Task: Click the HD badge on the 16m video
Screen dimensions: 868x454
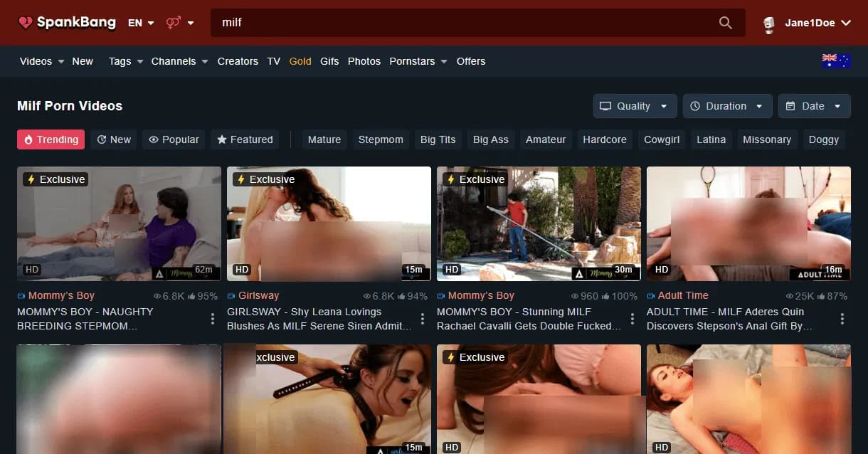Action: pyautogui.click(x=662, y=270)
